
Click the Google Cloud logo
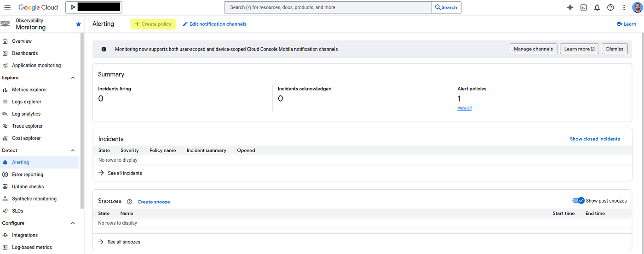[38, 7]
